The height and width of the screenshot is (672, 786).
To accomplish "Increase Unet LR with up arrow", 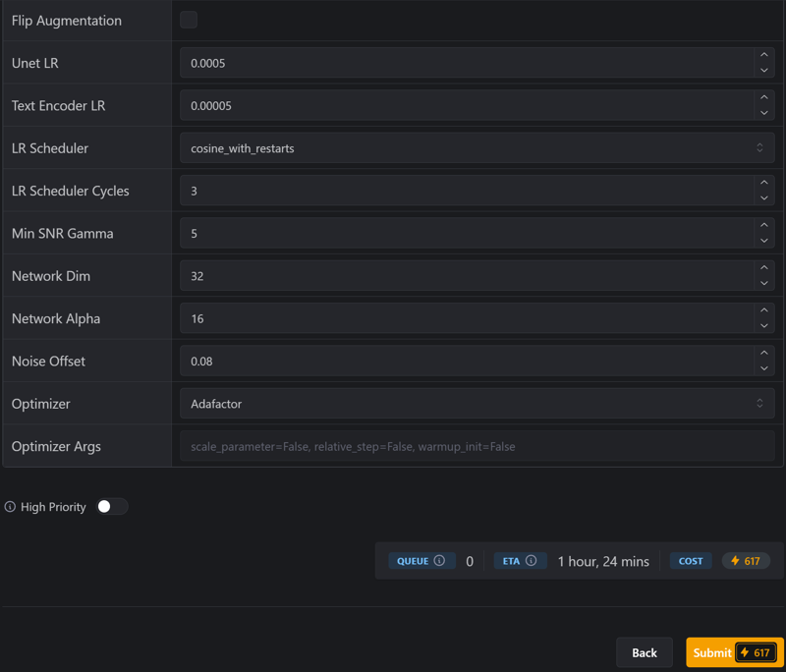I will (x=764, y=55).
